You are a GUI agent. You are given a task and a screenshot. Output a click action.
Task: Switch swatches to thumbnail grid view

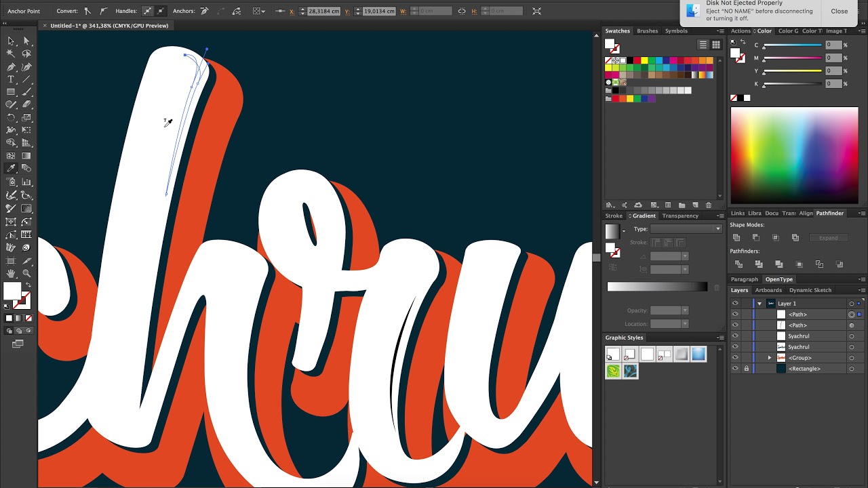click(x=715, y=45)
